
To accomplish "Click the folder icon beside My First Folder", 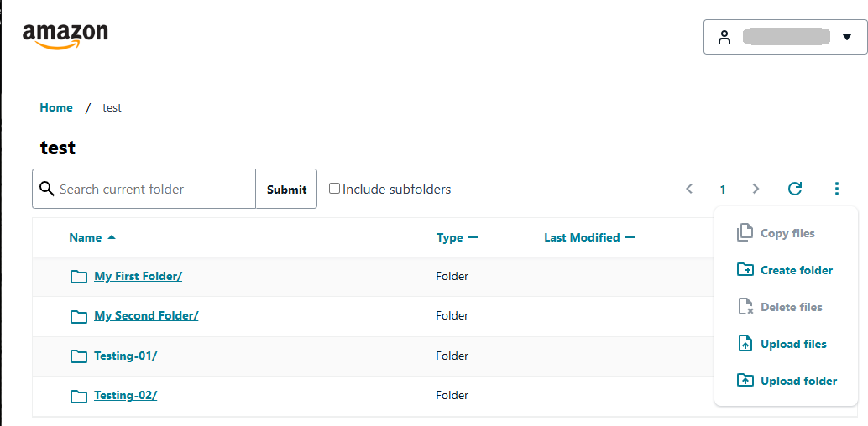I will point(79,277).
